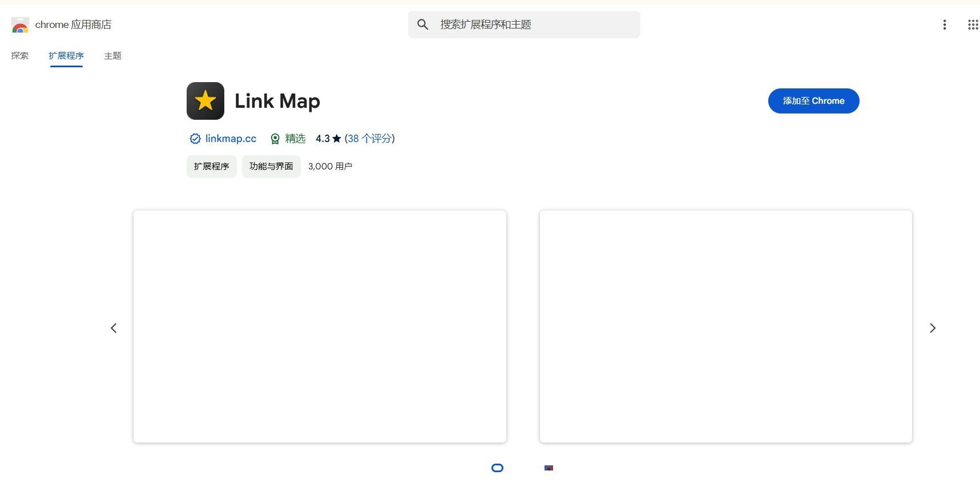The width and height of the screenshot is (980, 499).
Task: Click the rating star icon
Action: [x=337, y=139]
